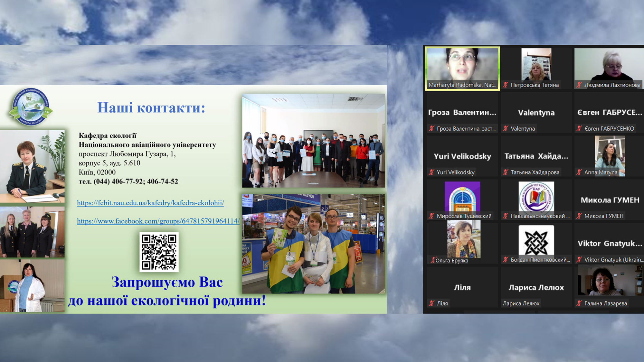644x362 pixels.
Task: Select Ольга Бруяка's participant tile
Action: (463, 240)
